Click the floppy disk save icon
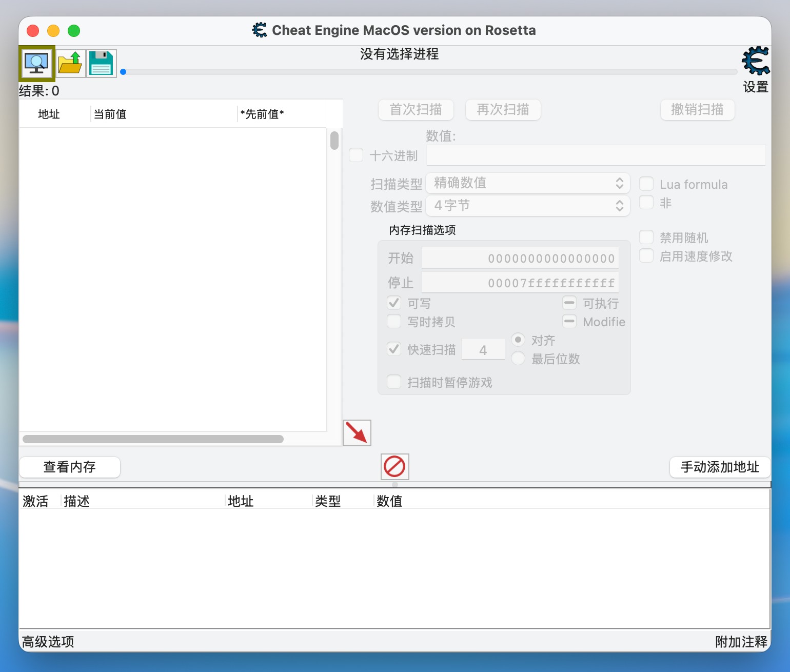This screenshot has height=672, width=790. (x=101, y=64)
